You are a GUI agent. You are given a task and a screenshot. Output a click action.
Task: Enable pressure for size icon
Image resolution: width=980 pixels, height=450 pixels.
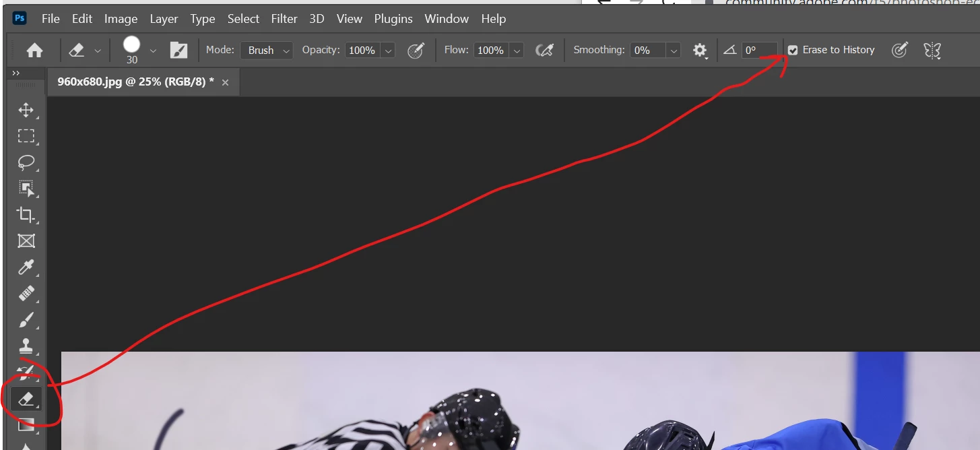[899, 50]
